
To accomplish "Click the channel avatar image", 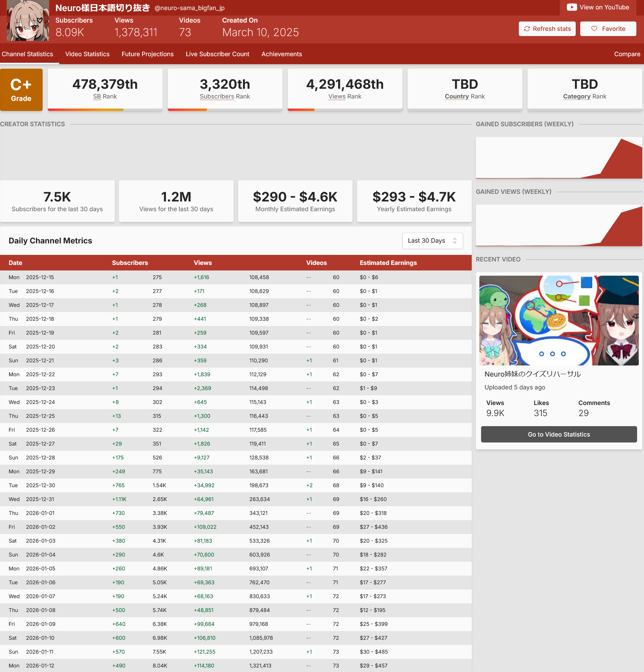I will click(x=28, y=21).
